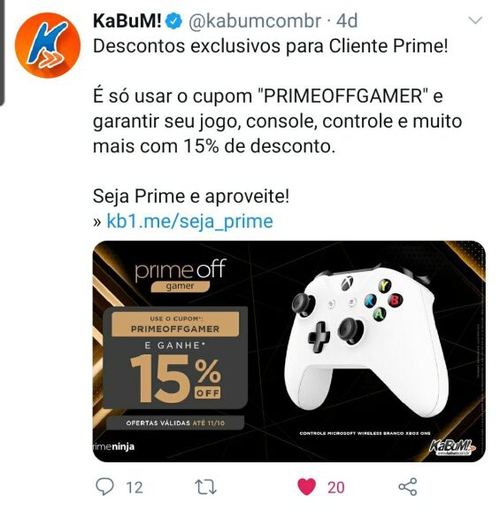Viewport: 500px width, 511px height.
Task: Toggle the red heart like button
Action: pyautogui.click(x=306, y=487)
